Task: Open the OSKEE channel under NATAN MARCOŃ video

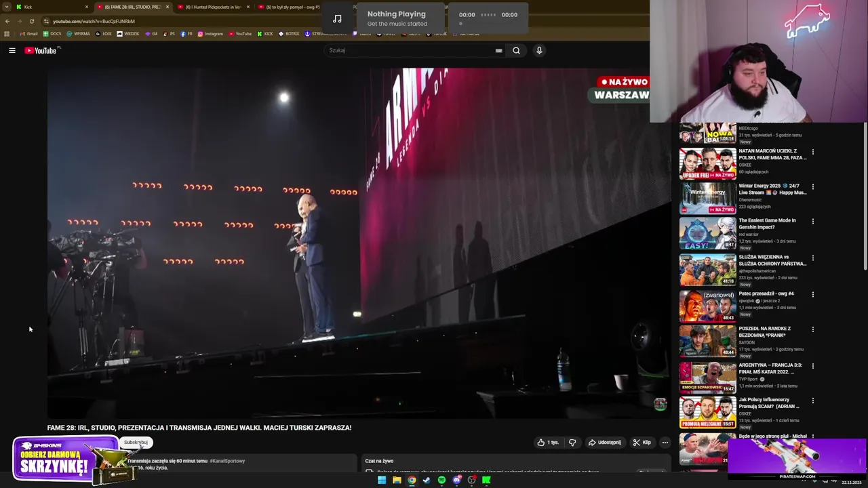Action: pos(745,165)
